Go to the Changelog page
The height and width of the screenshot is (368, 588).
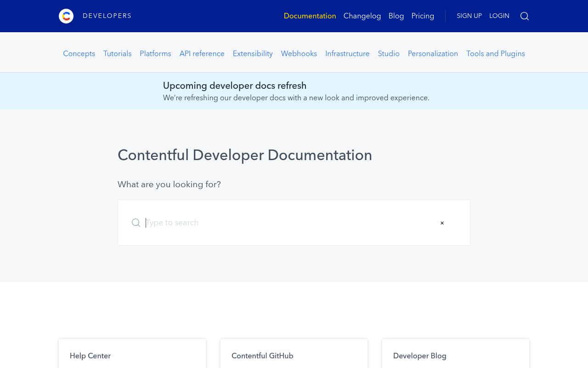362,16
